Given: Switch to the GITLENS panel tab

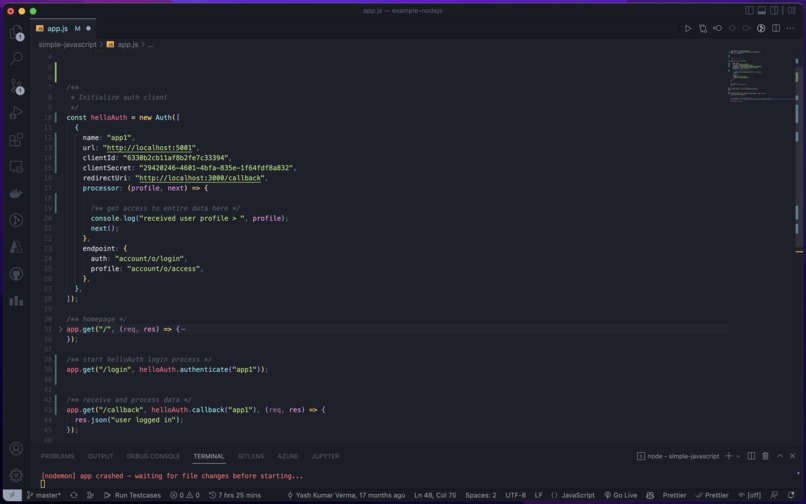Looking at the screenshot, I should 251,456.
